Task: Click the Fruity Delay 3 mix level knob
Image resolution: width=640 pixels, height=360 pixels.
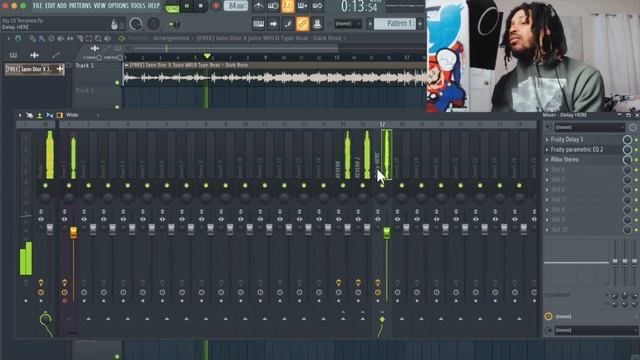Action: click(x=627, y=140)
